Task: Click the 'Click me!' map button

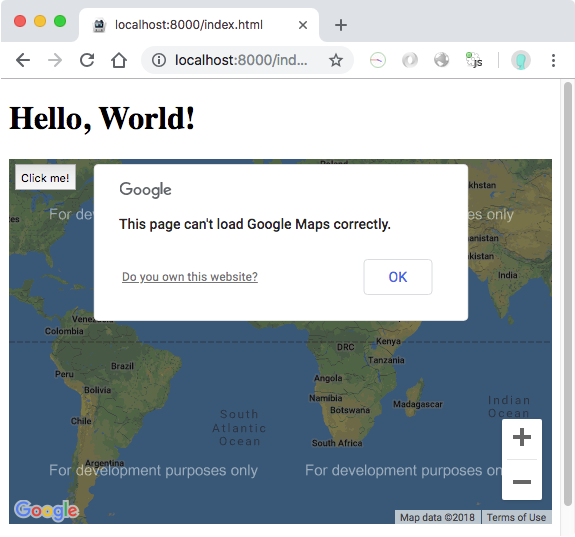Action: [x=45, y=178]
